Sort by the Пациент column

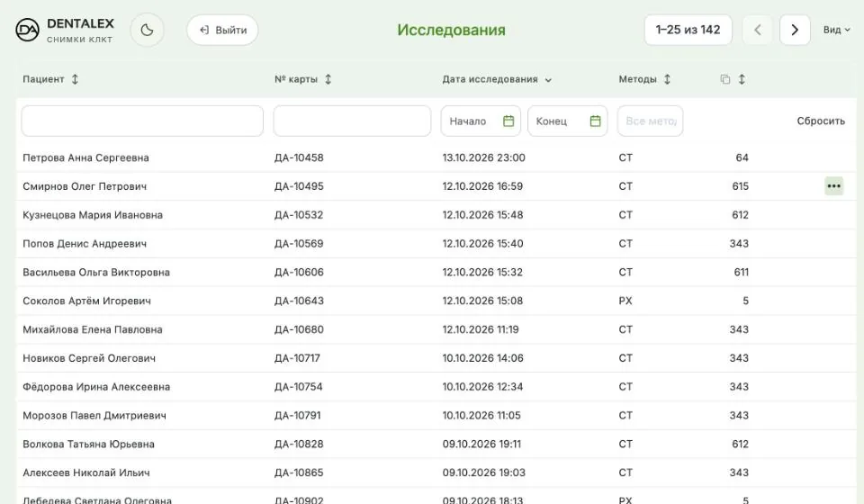pos(50,79)
